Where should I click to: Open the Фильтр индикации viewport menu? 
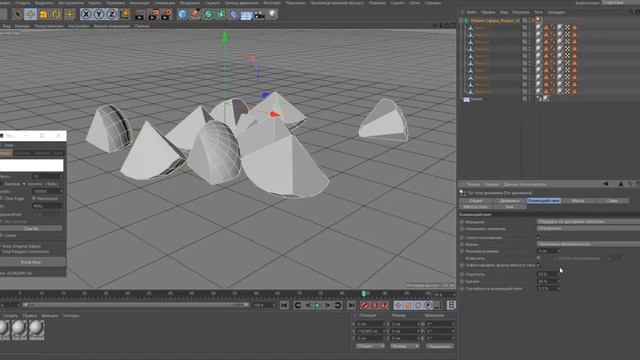click(112, 26)
